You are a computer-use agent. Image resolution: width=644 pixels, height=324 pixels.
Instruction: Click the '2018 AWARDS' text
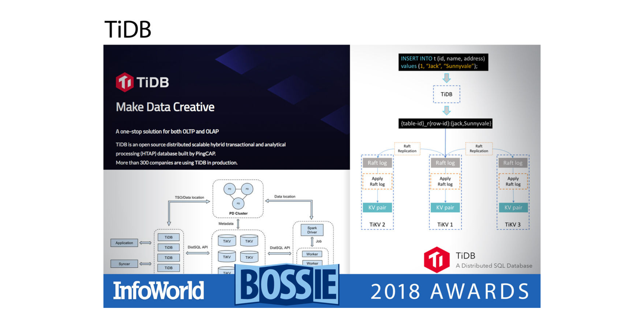pos(450,292)
